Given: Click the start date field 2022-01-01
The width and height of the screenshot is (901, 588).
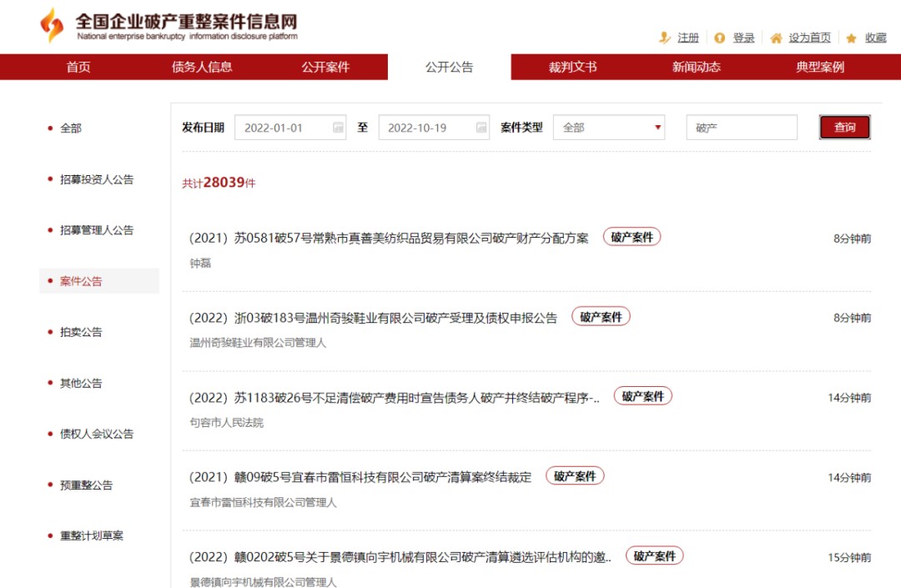Looking at the screenshot, I should pyautogui.click(x=290, y=128).
